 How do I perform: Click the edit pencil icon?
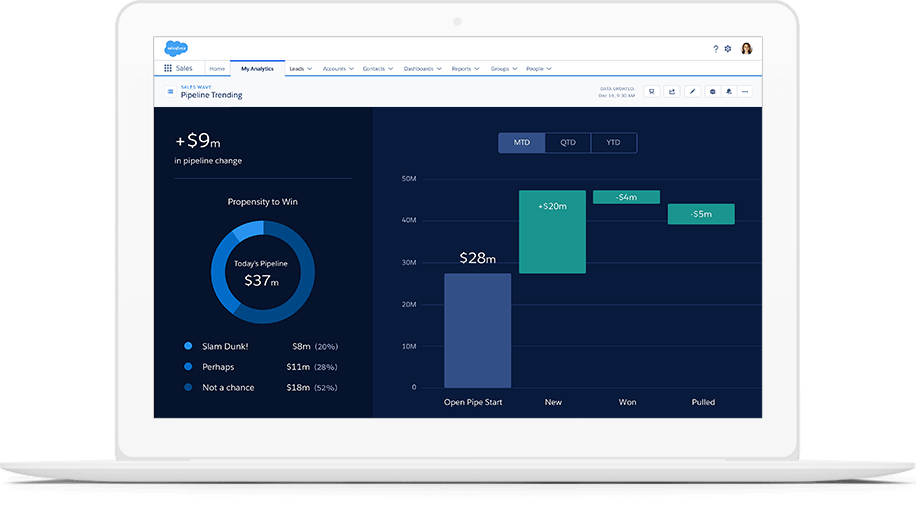(693, 91)
